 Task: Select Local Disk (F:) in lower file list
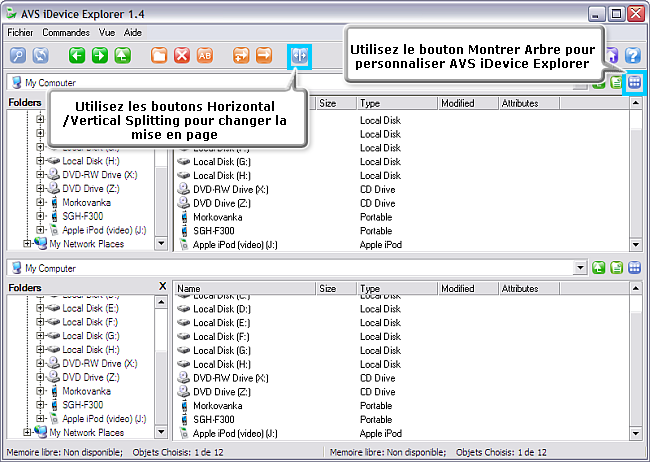pyautogui.click(x=221, y=336)
